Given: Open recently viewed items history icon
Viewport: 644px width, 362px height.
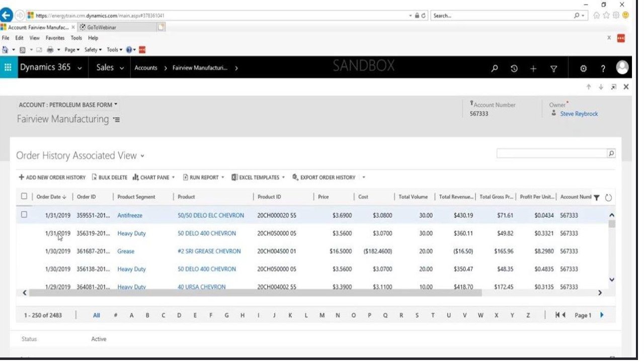Looking at the screenshot, I should pos(514,68).
